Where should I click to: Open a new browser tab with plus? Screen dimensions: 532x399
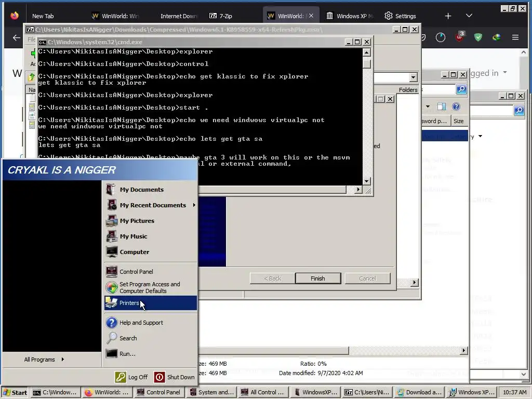coord(448,16)
